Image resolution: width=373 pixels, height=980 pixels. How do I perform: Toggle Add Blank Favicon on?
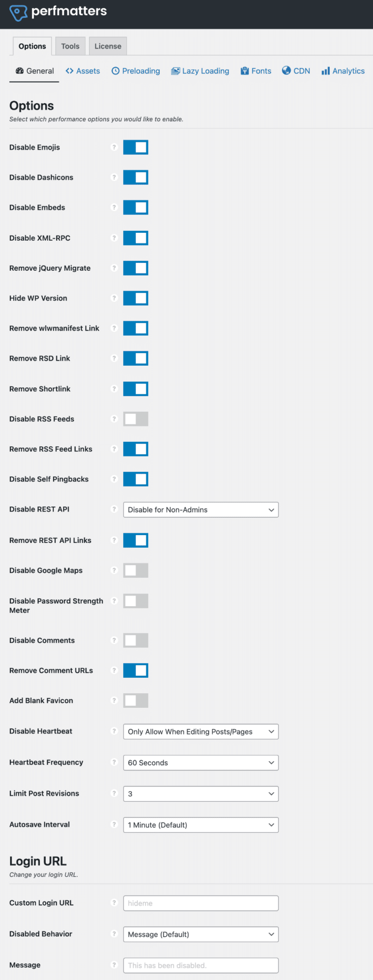pos(136,700)
